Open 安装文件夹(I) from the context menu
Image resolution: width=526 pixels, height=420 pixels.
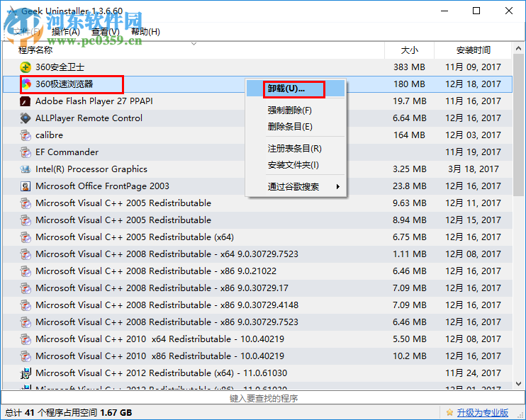pyautogui.click(x=296, y=165)
